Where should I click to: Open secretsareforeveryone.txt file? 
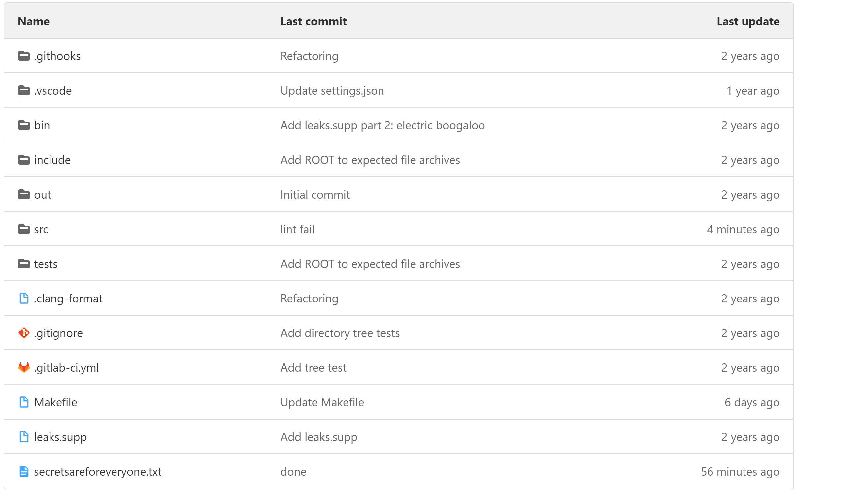(x=98, y=472)
